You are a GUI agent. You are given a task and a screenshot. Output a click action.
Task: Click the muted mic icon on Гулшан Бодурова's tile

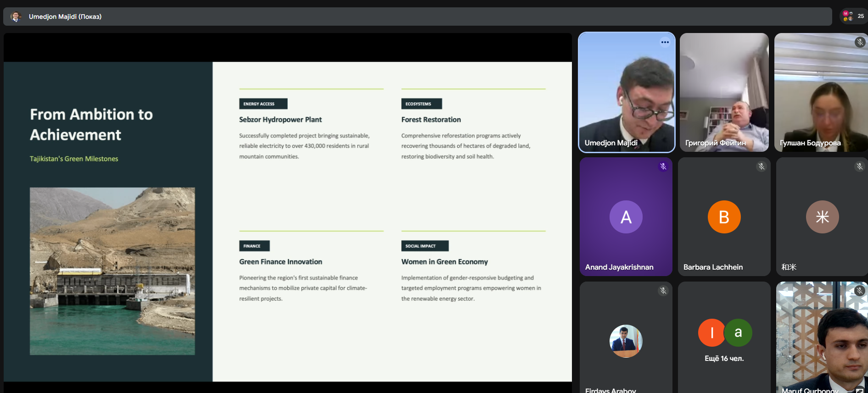pos(860,42)
